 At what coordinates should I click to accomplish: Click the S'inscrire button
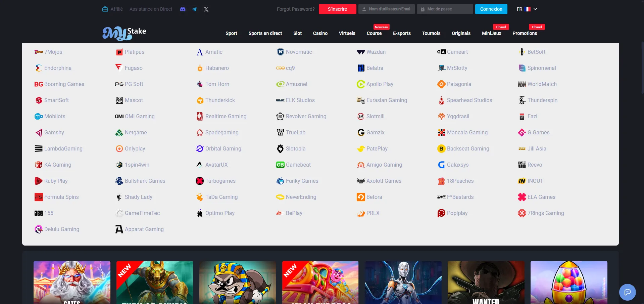pyautogui.click(x=338, y=9)
